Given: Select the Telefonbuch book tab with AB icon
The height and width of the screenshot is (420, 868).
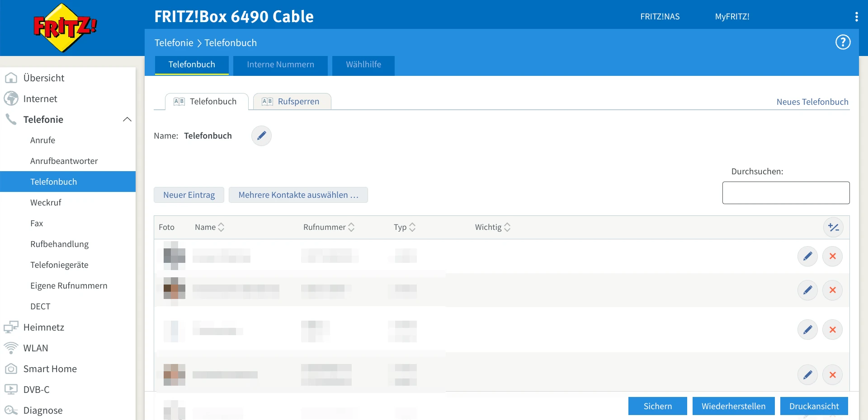Looking at the screenshot, I should (x=207, y=101).
